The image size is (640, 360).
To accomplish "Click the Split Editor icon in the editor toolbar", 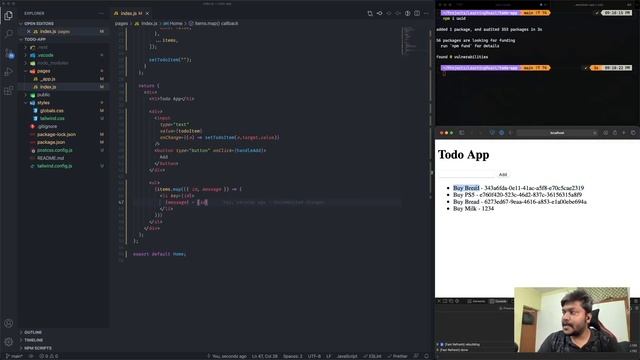I will tap(417, 13).
